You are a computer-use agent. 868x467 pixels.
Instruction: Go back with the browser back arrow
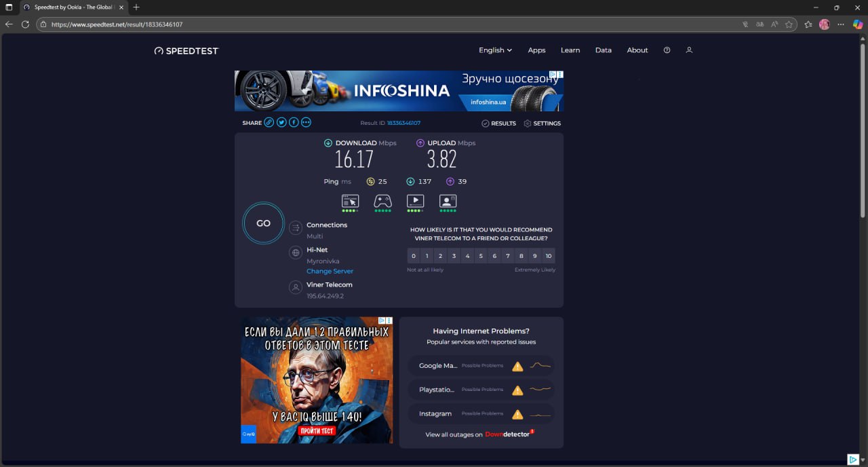[x=9, y=24]
